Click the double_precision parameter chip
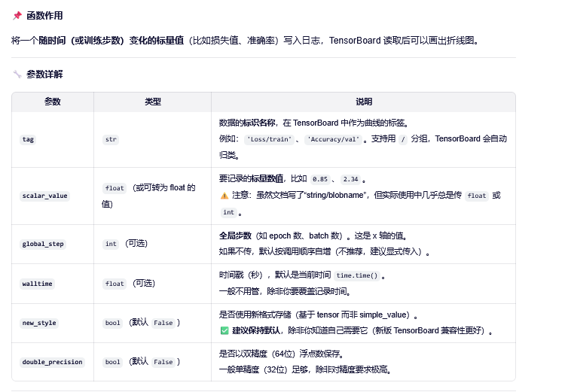Image resolution: width=571 pixels, height=392 pixels. tap(52, 362)
